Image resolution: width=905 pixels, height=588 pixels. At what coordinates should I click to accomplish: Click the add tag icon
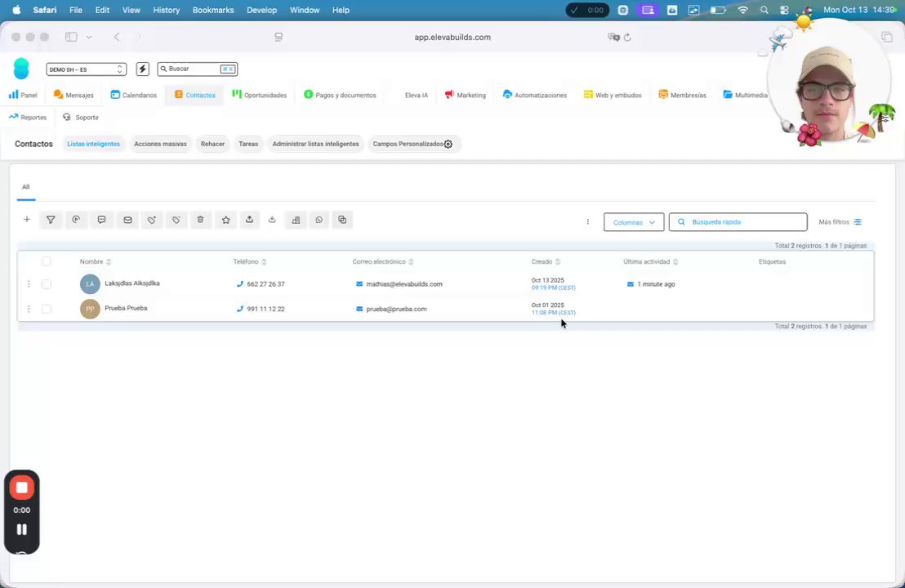tap(152, 220)
